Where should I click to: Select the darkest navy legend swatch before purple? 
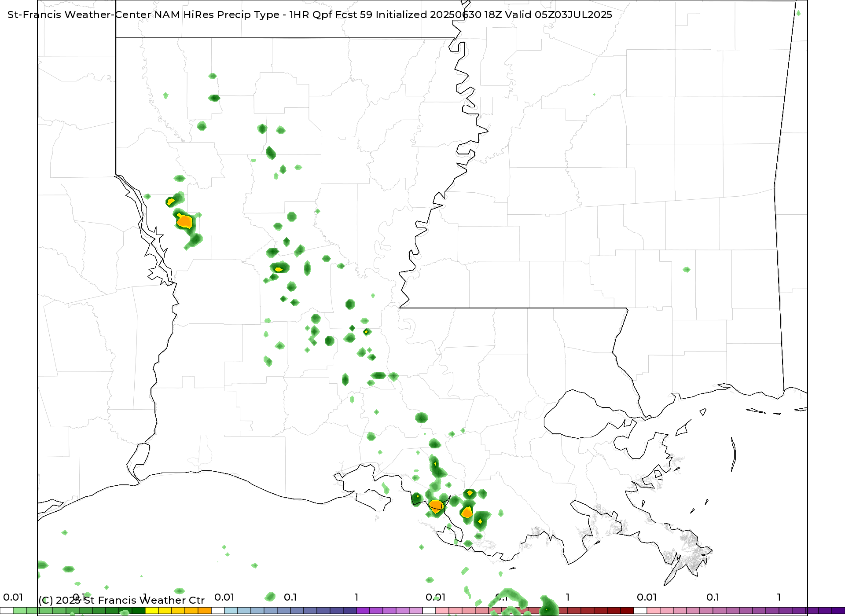click(350, 611)
